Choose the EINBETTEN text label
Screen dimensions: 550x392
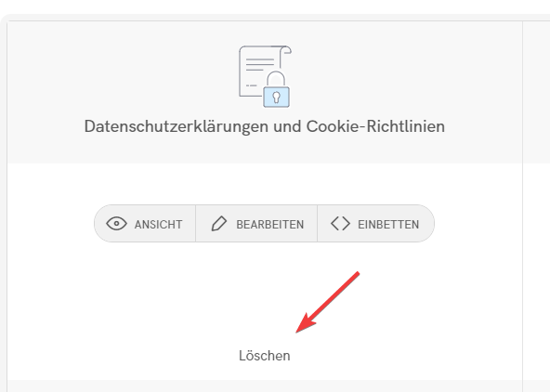pyautogui.click(x=388, y=225)
